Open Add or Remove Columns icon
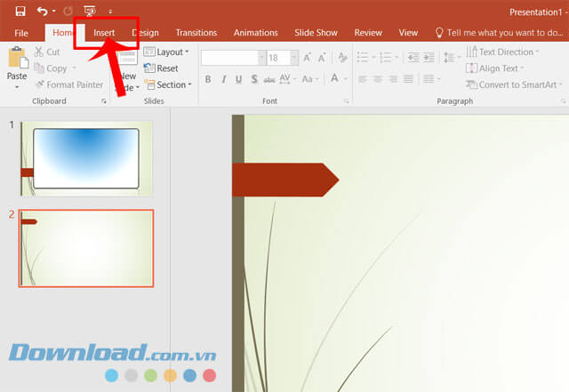Image resolution: width=569 pixels, height=392 pixels. coord(431,79)
